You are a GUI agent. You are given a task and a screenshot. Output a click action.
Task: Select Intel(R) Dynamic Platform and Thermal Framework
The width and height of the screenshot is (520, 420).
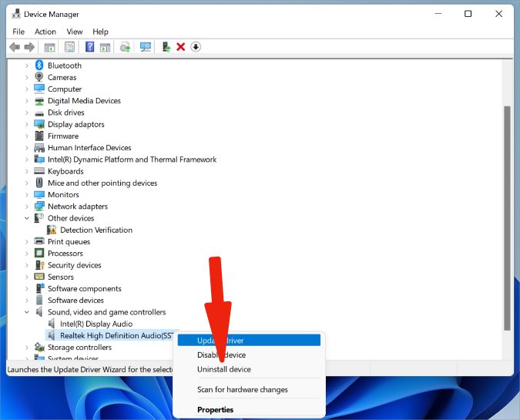(132, 160)
